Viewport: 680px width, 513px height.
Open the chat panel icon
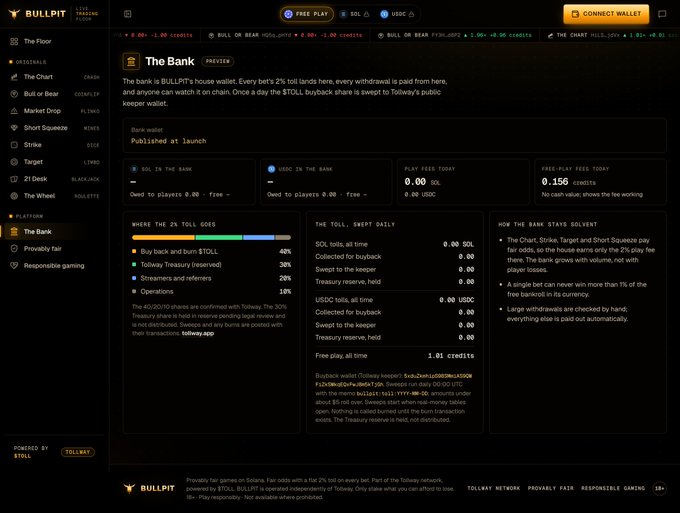(x=662, y=14)
